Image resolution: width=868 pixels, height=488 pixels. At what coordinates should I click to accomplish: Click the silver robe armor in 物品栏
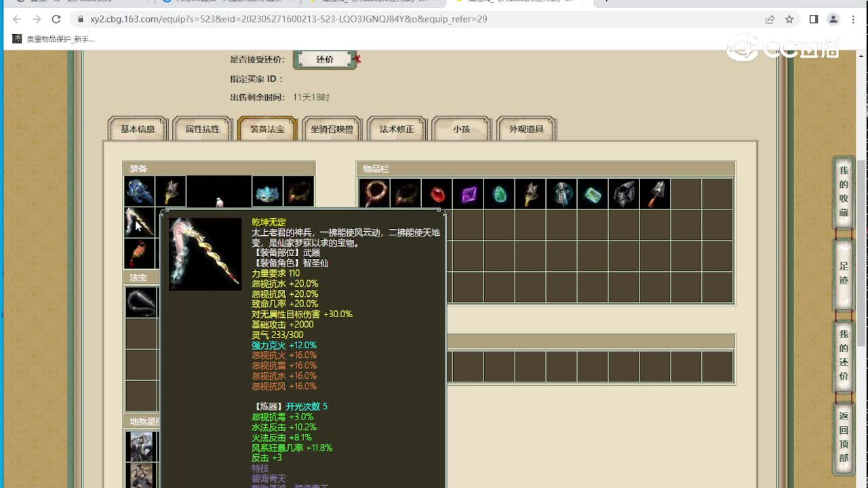tap(561, 194)
